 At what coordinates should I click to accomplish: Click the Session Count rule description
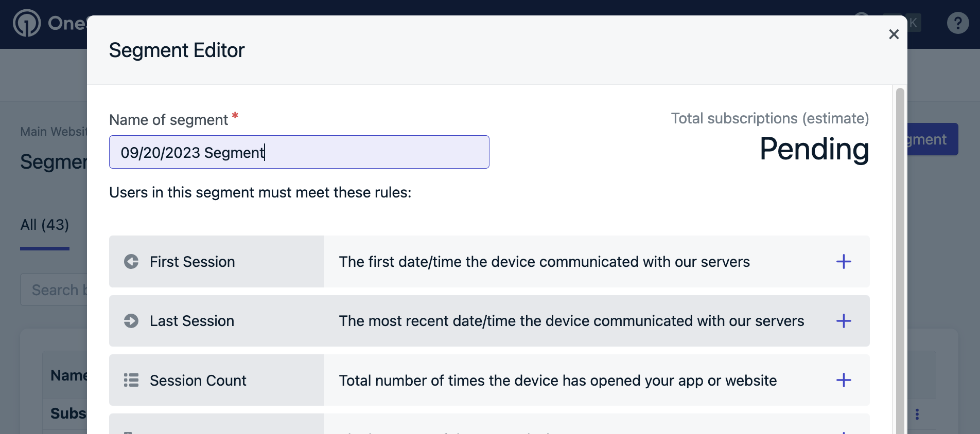[x=557, y=381]
